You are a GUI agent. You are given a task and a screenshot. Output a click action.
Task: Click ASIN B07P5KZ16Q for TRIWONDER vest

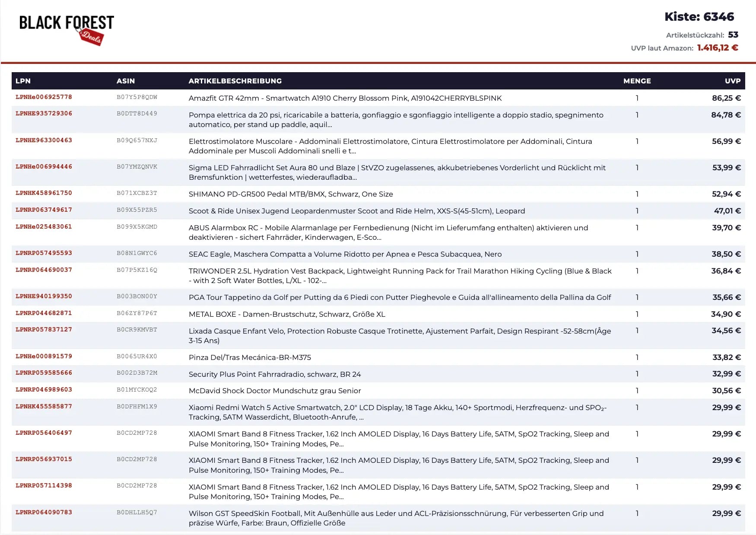[x=137, y=270]
